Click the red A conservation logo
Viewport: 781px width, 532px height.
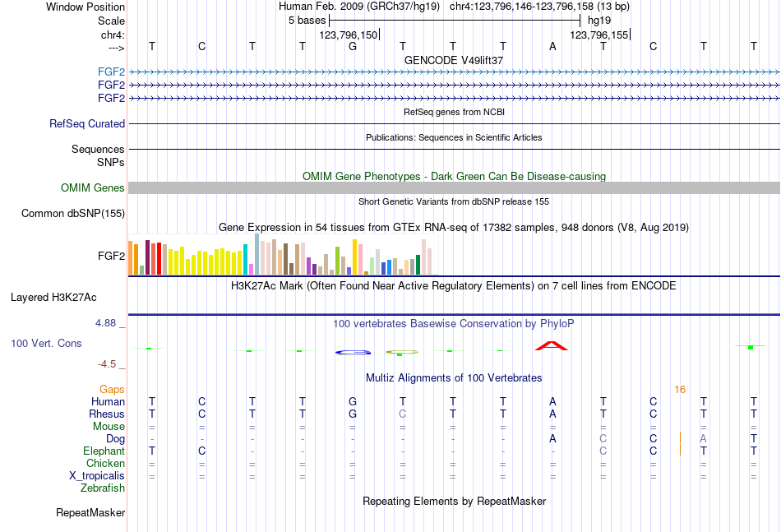pos(552,345)
